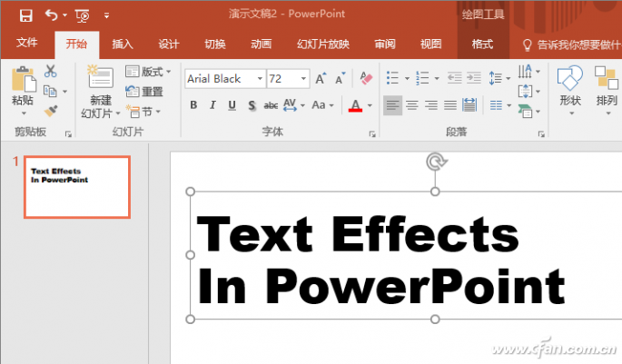The width and height of the screenshot is (622, 364).
Task: Toggle Italic formatting
Action: click(x=213, y=105)
